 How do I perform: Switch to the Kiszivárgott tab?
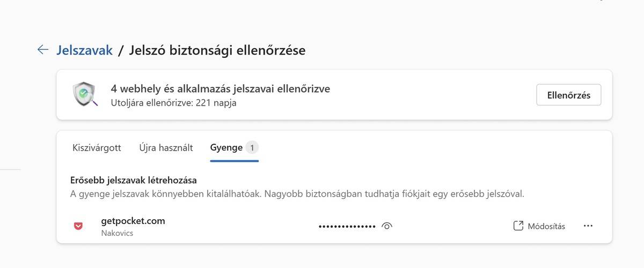point(97,147)
